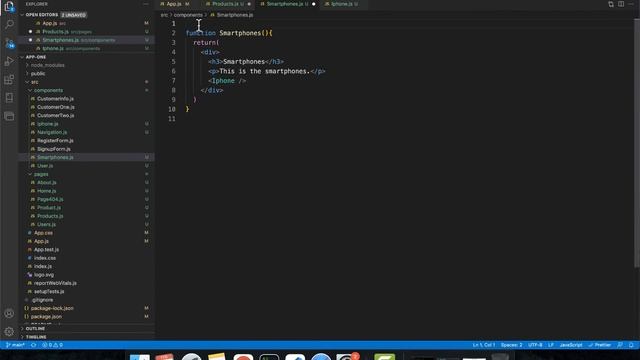Screen dimensions: 640x360
Task: Change the Spaces: 2 indentation setting
Action: click(x=511, y=345)
